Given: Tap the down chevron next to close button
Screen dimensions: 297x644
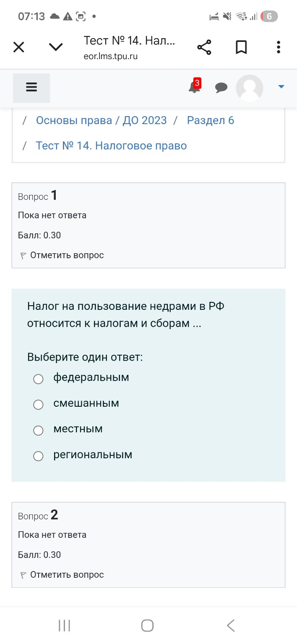Looking at the screenshot, I should [x=55, y=47].
